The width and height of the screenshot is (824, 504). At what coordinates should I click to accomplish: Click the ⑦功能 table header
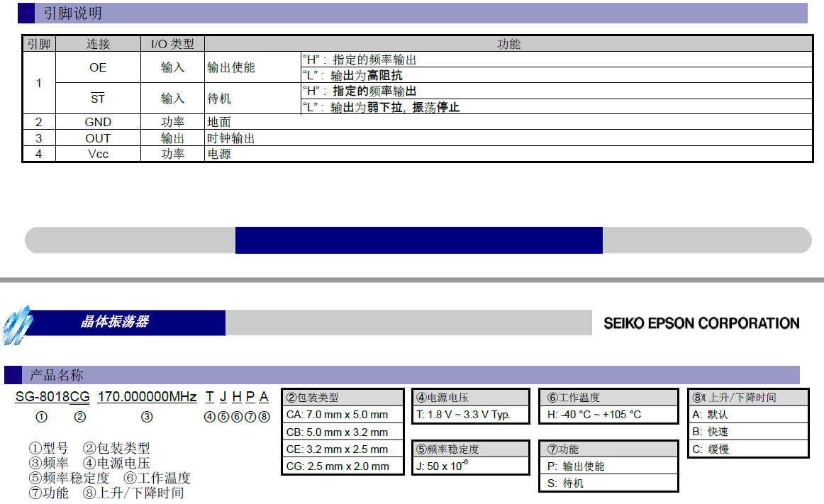[x=609, y=449]
